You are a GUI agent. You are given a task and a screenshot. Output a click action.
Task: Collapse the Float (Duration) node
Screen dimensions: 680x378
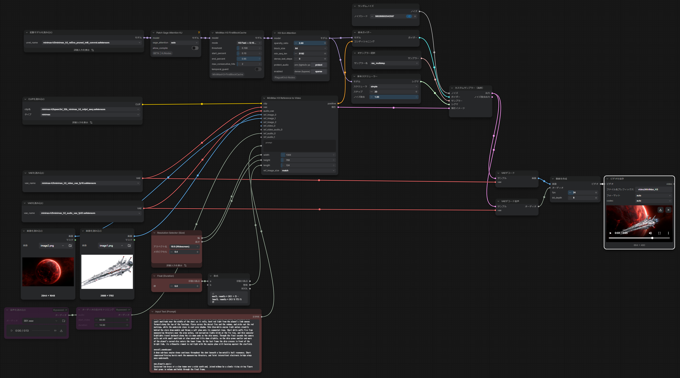click(154, 276)
